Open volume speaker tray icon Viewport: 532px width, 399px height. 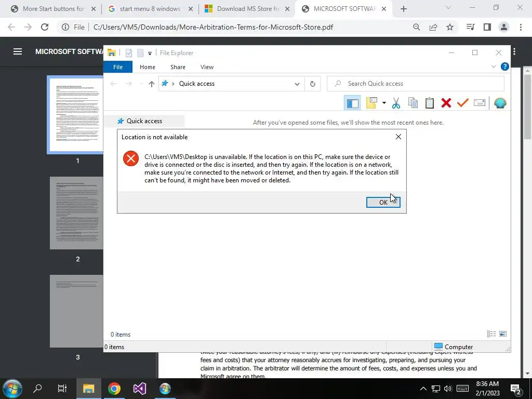click(448, 389)
